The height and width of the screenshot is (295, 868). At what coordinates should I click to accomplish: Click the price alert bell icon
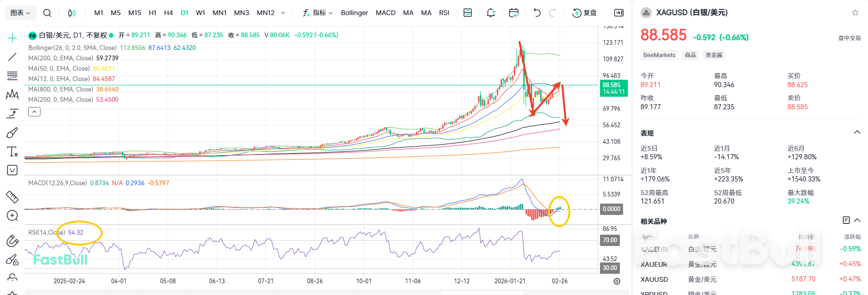pos(491,13)
